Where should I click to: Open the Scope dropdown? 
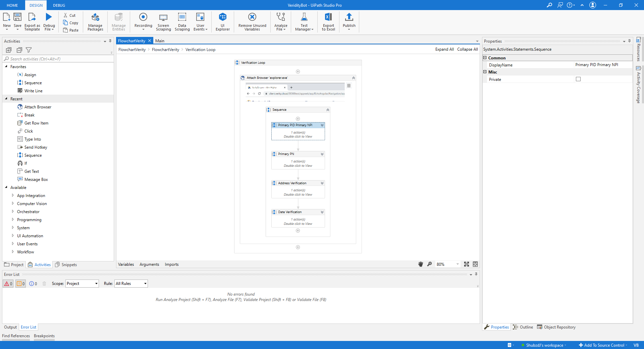click(82, 284)
